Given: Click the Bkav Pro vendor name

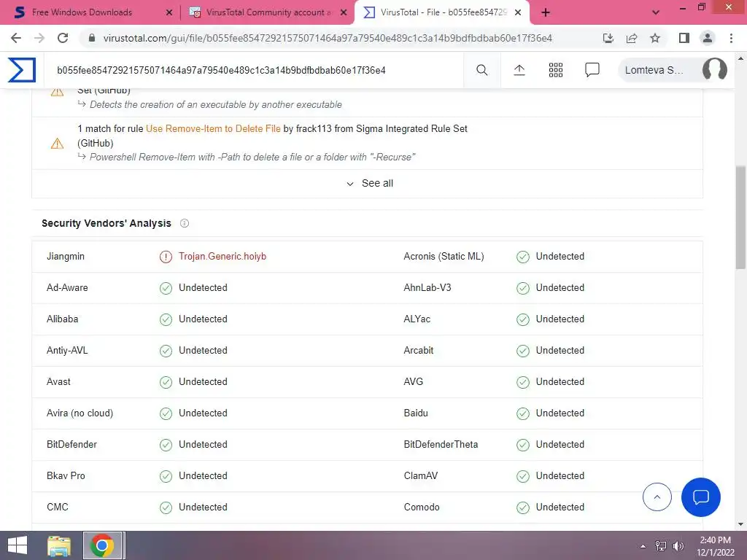Looking at the screenshot, I should pyautogui.click(x=66, y=475).
